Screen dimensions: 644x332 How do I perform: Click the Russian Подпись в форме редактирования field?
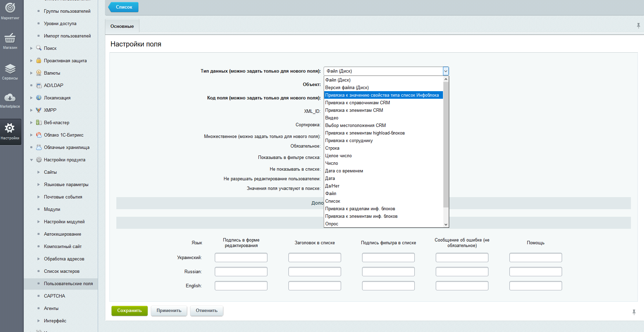241,272
